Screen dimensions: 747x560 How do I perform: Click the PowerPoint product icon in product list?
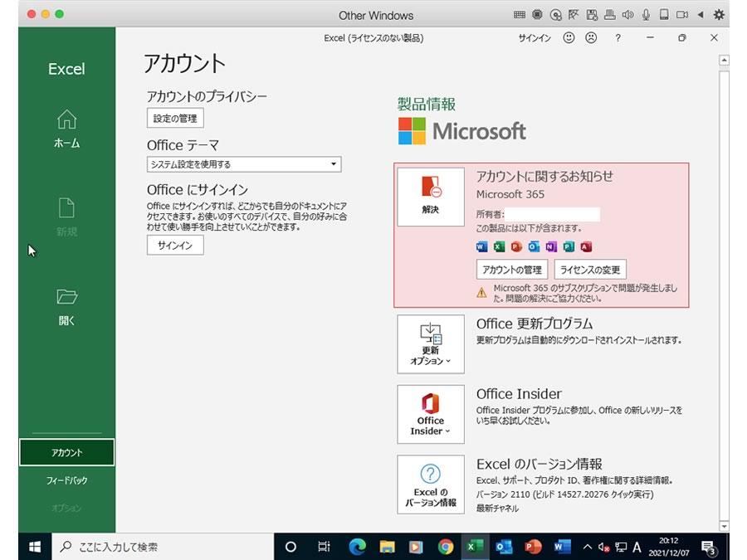(x=516, y=246)
